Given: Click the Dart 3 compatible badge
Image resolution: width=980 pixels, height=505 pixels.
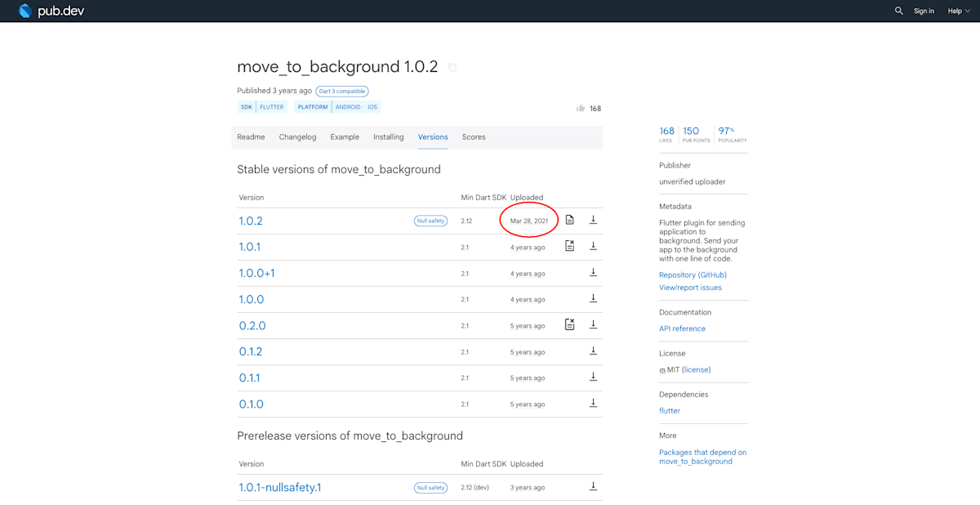Looking at the screenshot, I should pyautogui.click(x=342, y=91).
